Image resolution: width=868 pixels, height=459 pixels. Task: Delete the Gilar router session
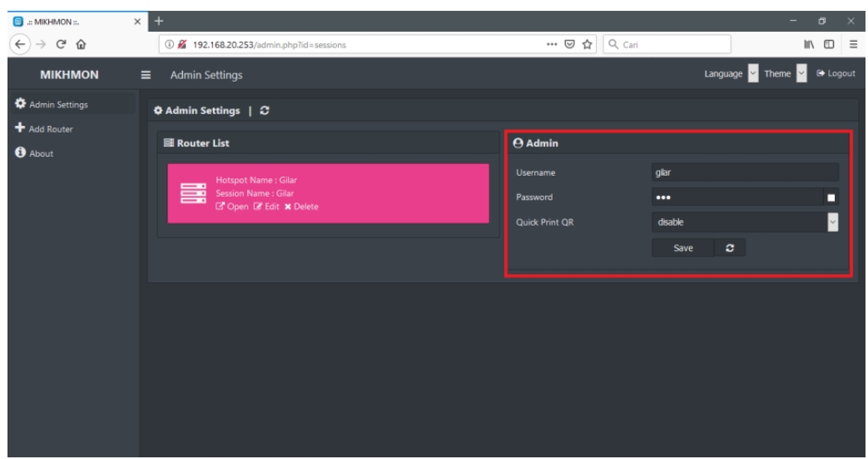click(x=301, y=207)
